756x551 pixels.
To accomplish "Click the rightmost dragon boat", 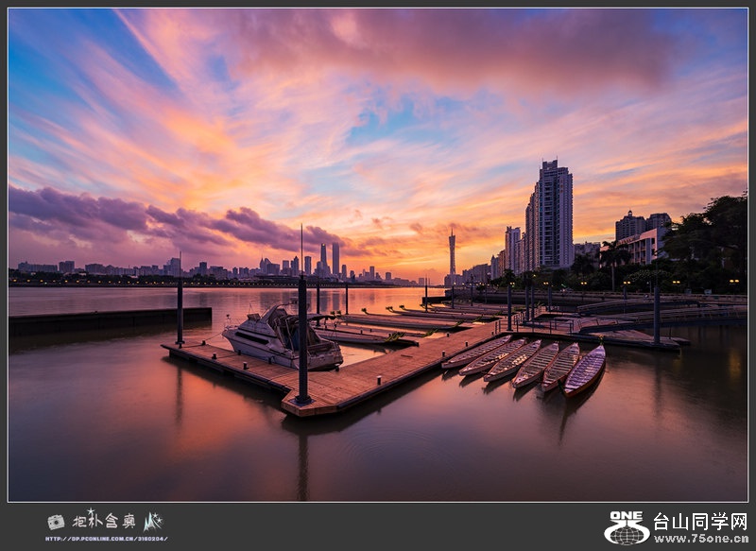I will 585,370.
